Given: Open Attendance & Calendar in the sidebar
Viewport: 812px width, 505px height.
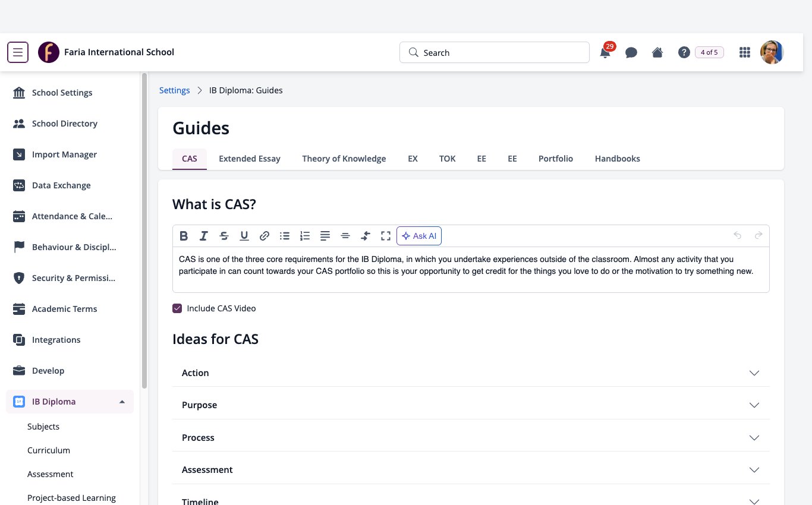Looking at the screenshot, I should click(x=70, y=216).
